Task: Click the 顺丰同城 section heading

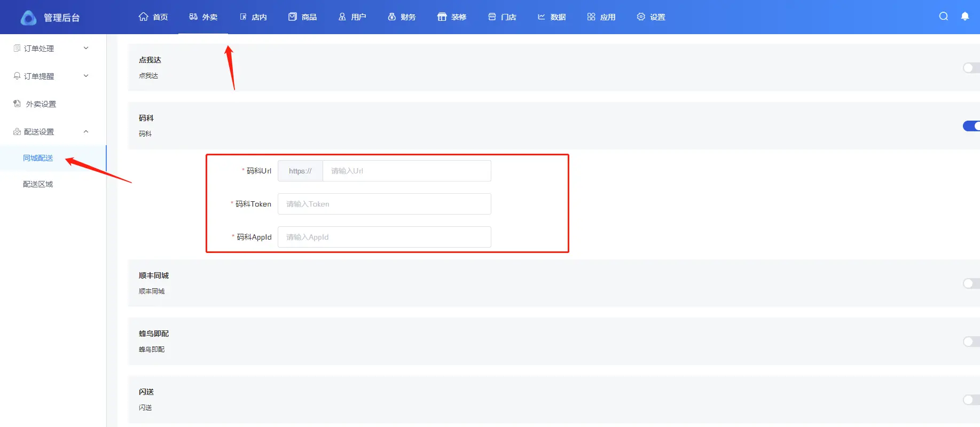Action: [x=154, y=275]
